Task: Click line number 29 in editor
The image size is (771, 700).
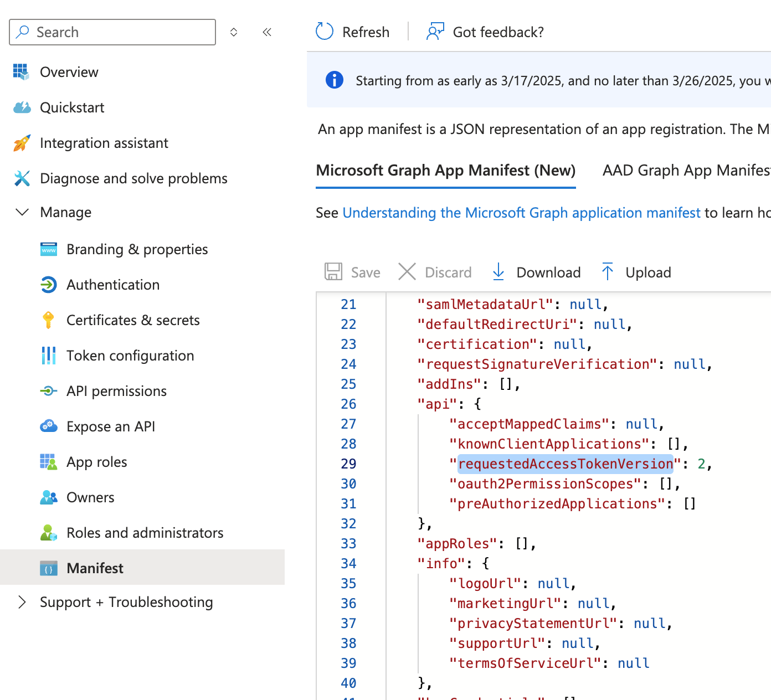Action: click(348, 464)
